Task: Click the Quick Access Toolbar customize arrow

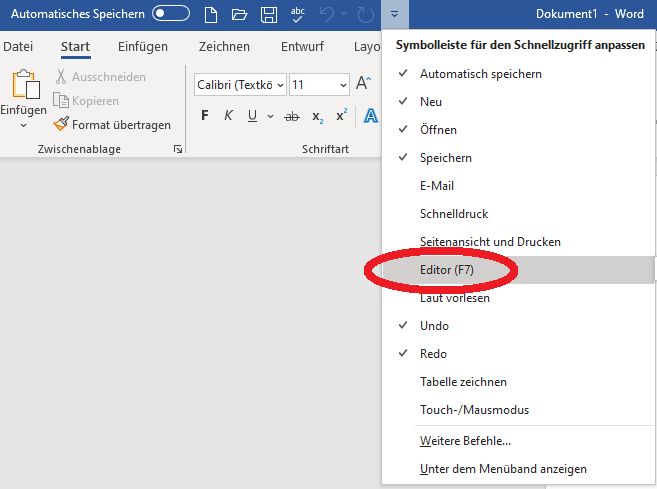Action: [x=394, y=15]
